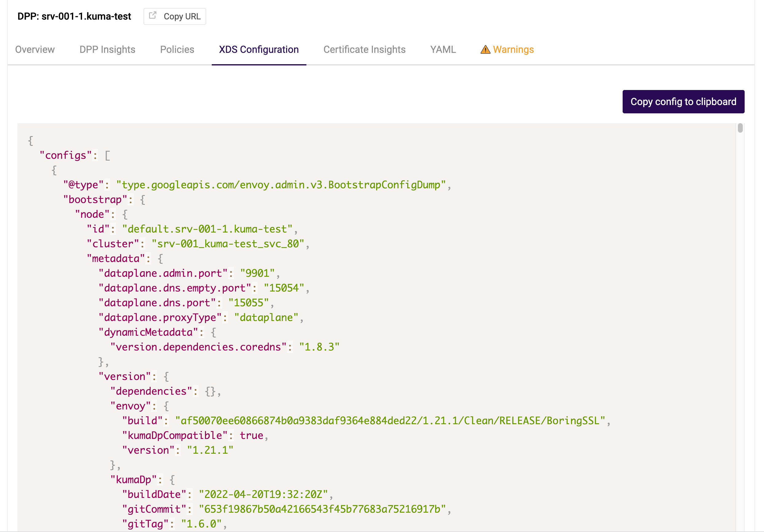Image resolution: width=764 pixels, height=532 pixels.
Task: Click the warning triangle icon on the Warnings tab
Action: click(x=485, y=49)
